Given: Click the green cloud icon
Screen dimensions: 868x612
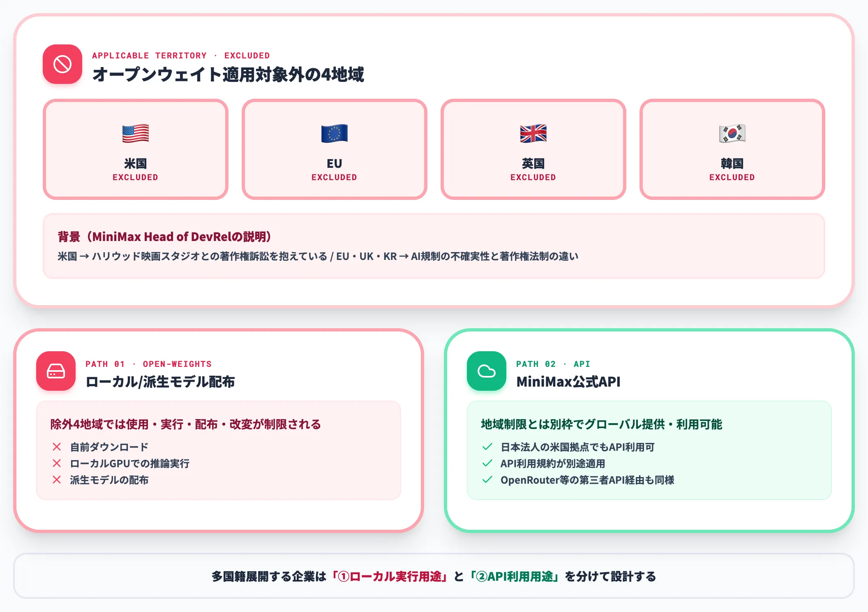Looking at the screenshot, I should 487,371.
